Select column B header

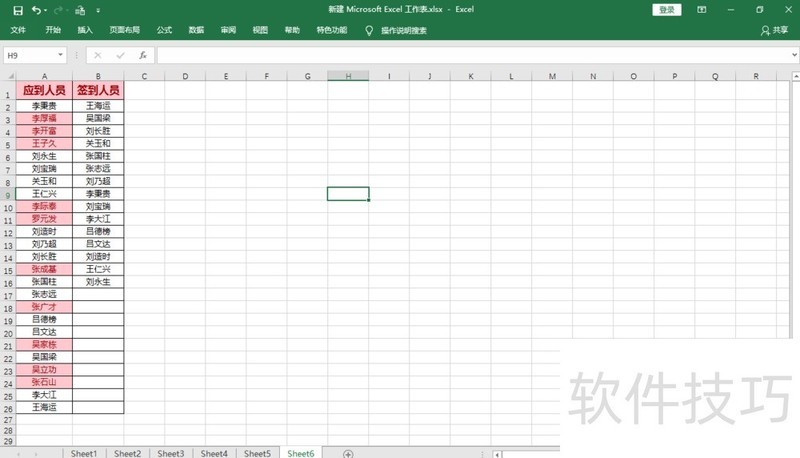[x=98, y=76]
